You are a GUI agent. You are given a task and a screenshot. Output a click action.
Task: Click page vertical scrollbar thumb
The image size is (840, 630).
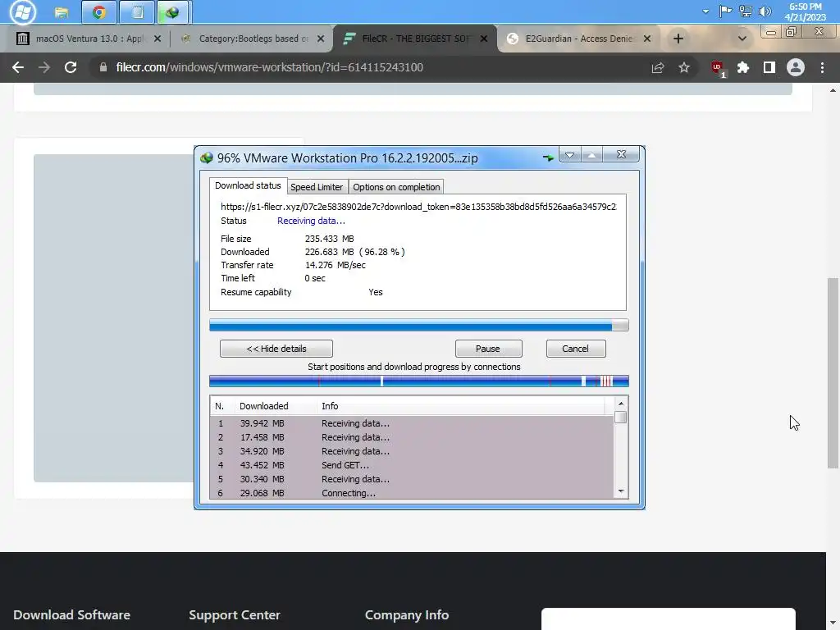833,373
